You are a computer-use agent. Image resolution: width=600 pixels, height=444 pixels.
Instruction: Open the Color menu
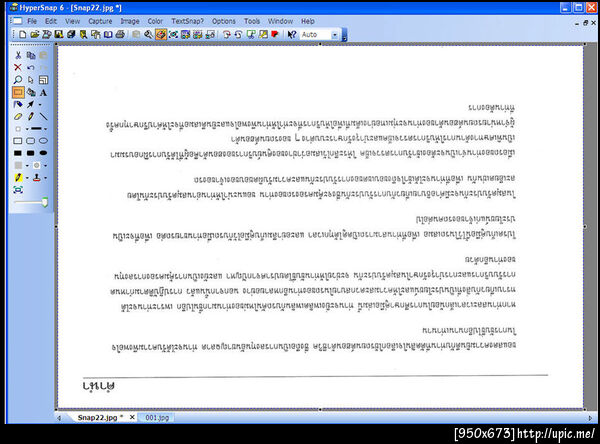(x=155, y=21)
